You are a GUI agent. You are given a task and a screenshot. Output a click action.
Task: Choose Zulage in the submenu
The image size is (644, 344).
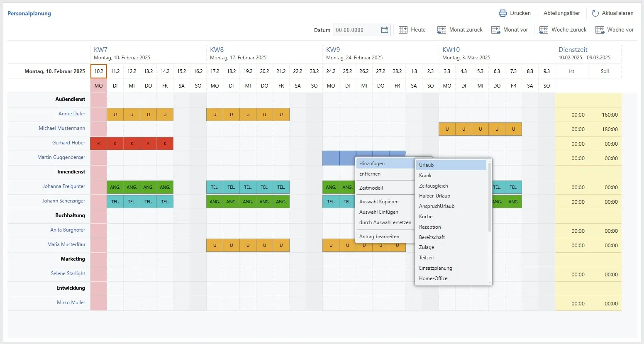[451, 247]
